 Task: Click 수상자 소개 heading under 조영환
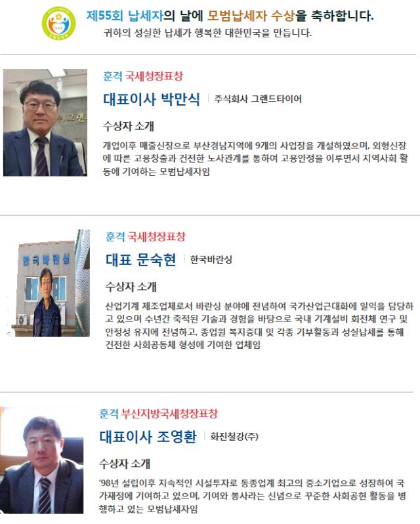click(x=125, y=464)
